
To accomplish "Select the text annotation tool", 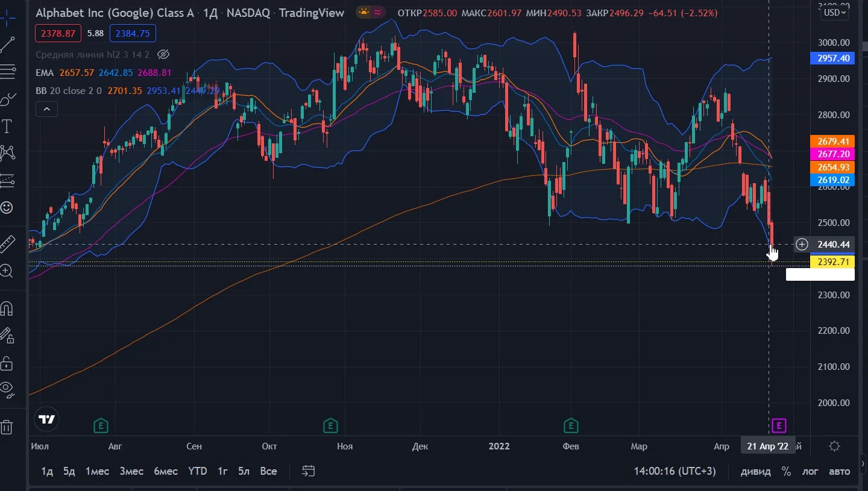I will (x=7, y=126).
